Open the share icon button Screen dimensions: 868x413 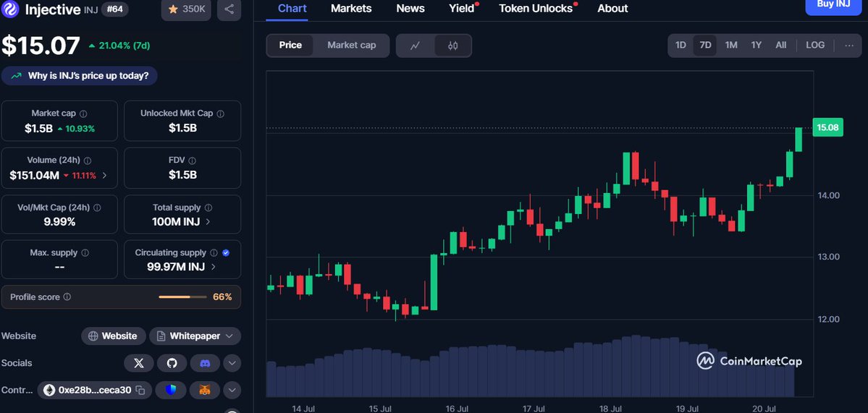(x=229, y=9)
